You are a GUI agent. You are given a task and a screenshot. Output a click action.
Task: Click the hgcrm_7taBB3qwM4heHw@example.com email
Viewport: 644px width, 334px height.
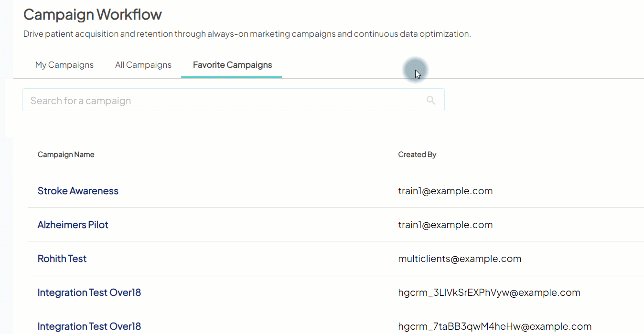tap(495, 326)
